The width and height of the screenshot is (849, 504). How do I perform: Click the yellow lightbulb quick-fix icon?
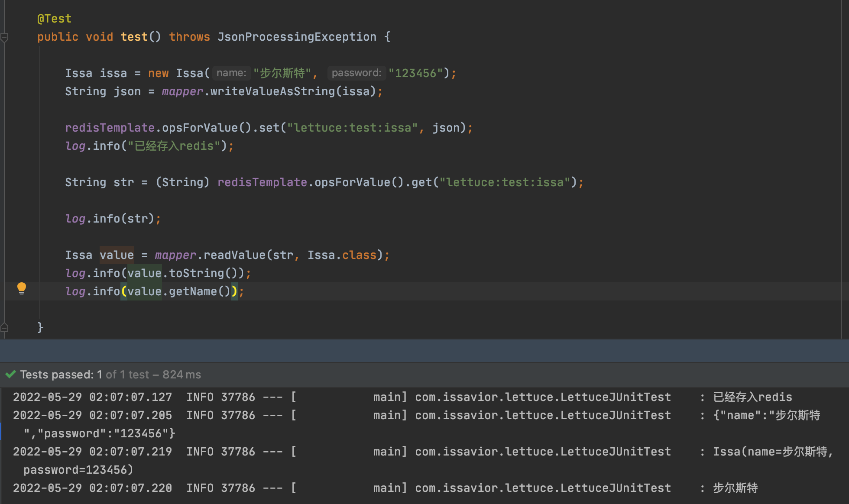pyautogui.click(x=21, y=288)
